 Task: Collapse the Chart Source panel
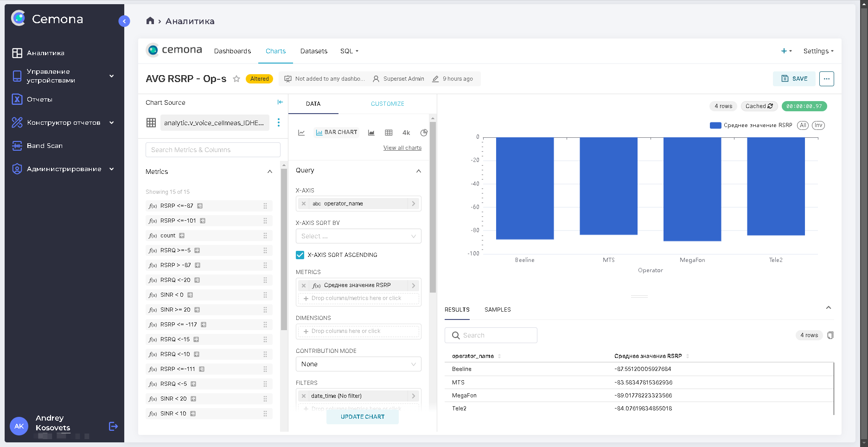[x=280, y=102]
